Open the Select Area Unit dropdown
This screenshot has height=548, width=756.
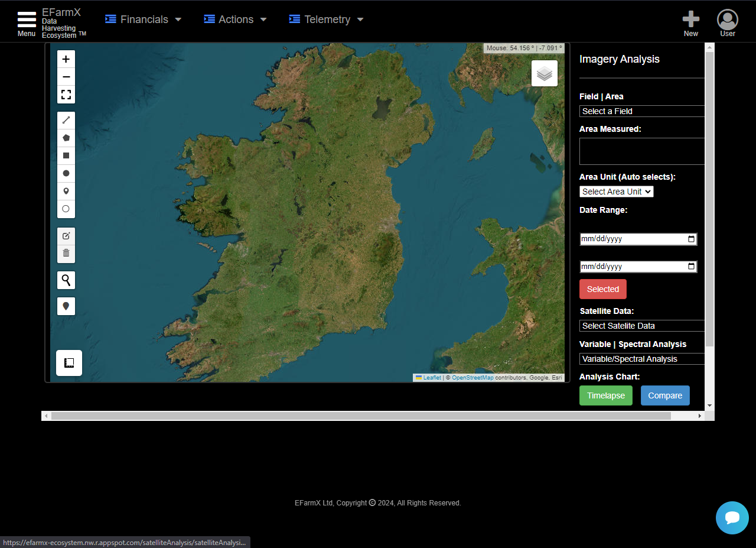tap(616, 192)
